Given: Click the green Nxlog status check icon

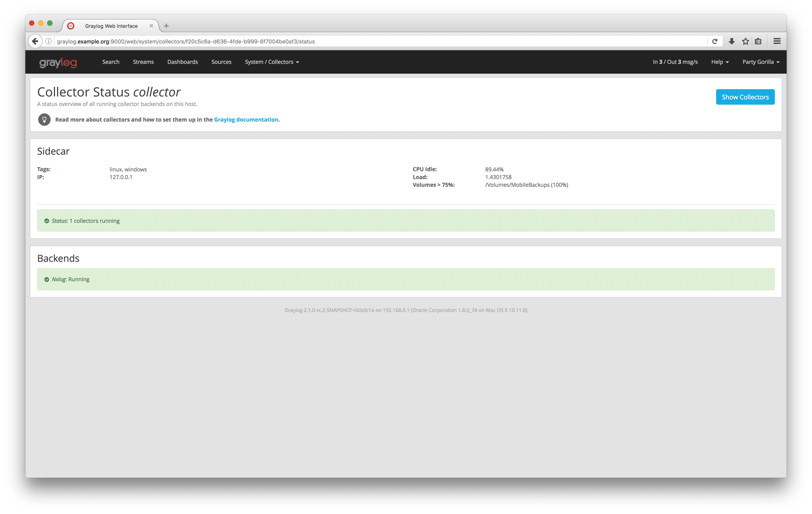Looking at the screenshot, I should [47, 279].
